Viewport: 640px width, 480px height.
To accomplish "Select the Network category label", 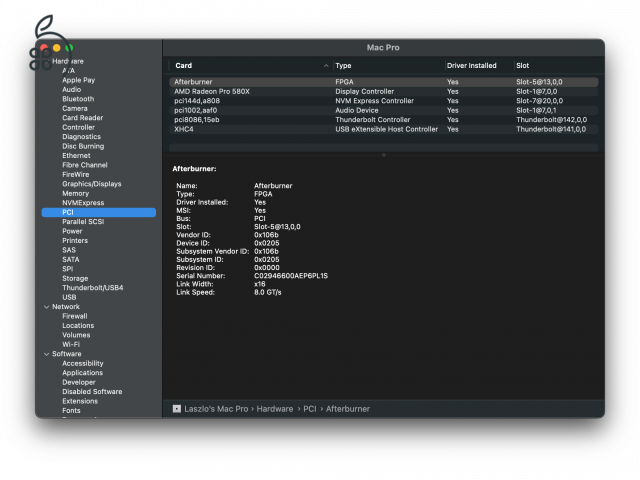I will pyautogui.click(x=66, y=307).
